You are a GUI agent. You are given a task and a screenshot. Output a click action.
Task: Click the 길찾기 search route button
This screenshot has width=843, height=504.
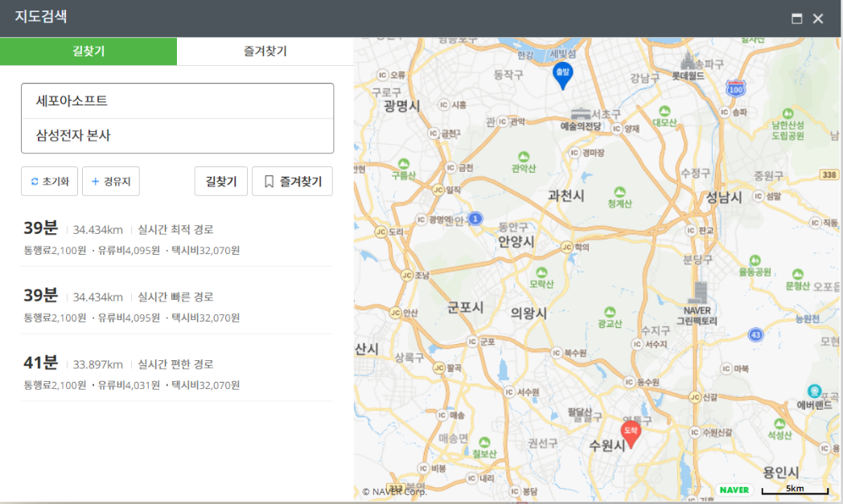pos(221,181)
